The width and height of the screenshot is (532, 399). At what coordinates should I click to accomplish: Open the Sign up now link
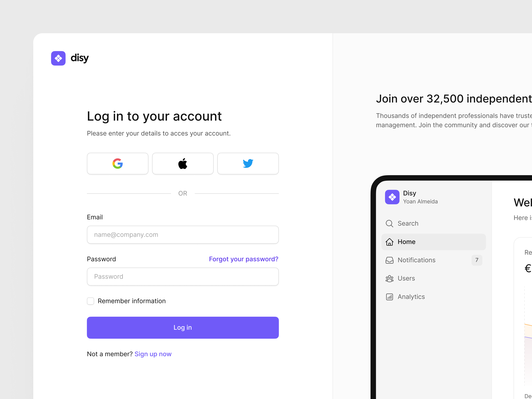coord(153,354)
